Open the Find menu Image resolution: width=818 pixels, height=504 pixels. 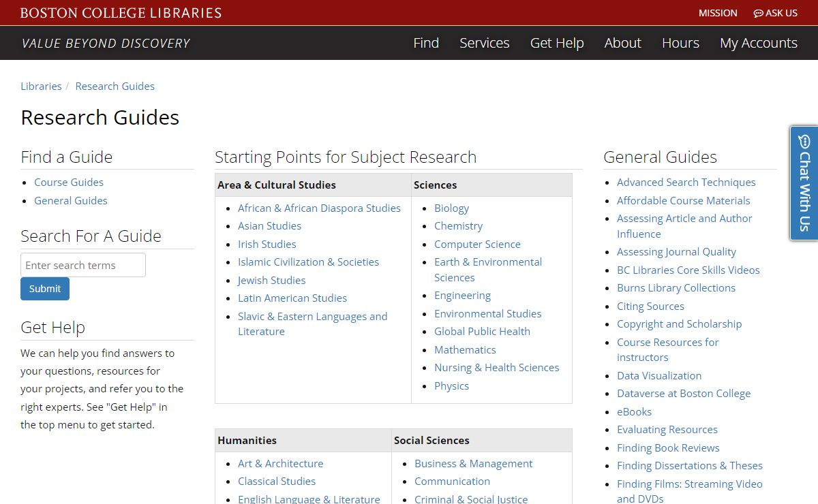(x=426, y=43)
